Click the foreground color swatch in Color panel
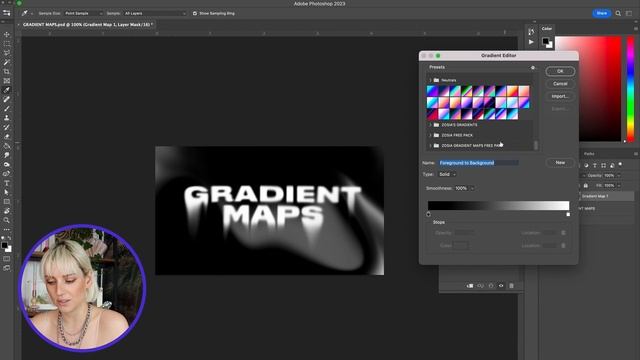 [x=545, y=41]
